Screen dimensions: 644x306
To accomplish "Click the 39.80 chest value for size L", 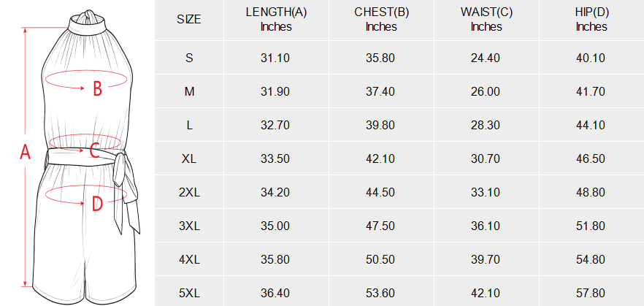I will tap(380, 126).
